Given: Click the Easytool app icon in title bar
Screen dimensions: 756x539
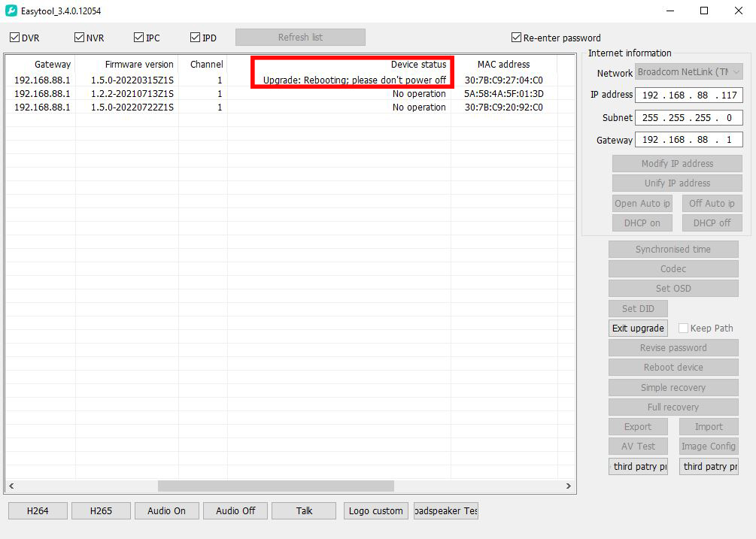Looking at the screenshot, I should click(11, 11).
